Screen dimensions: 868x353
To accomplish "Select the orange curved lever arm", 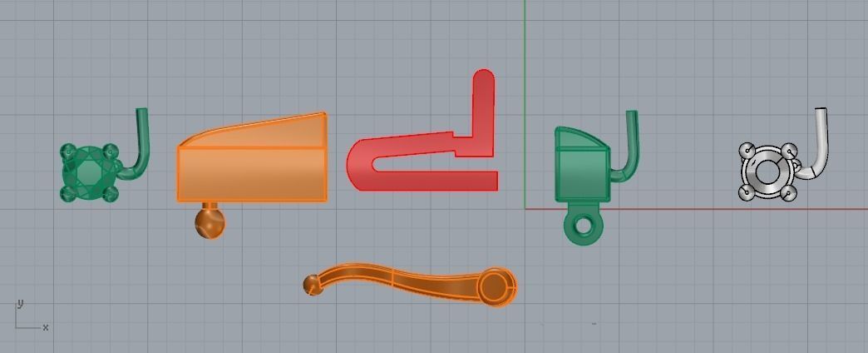I will tap(410, 282).
